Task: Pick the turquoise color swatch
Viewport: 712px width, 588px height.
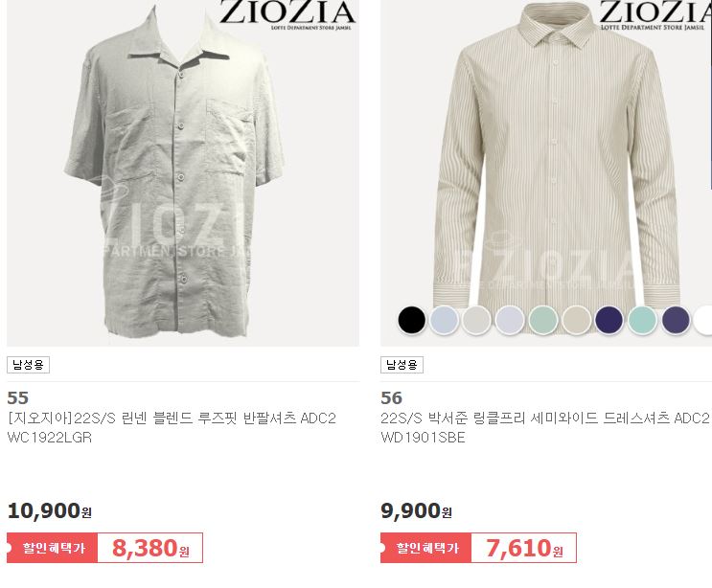Action: (x=643, y=320)
